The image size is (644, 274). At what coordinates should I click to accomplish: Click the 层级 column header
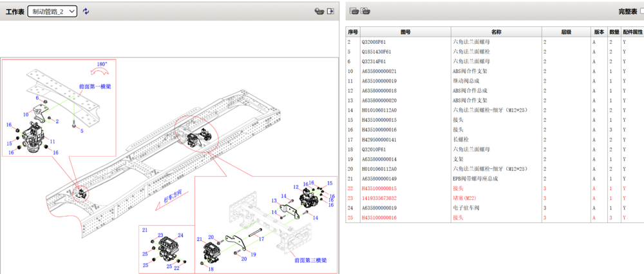pos(565,32)
